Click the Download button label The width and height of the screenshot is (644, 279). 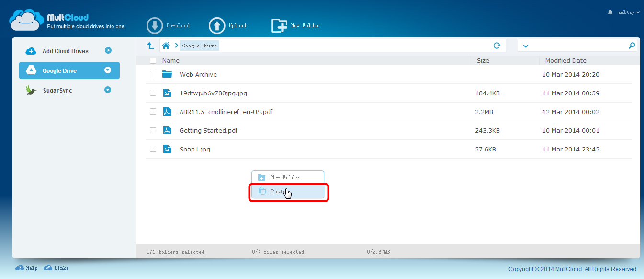[178, 26]
